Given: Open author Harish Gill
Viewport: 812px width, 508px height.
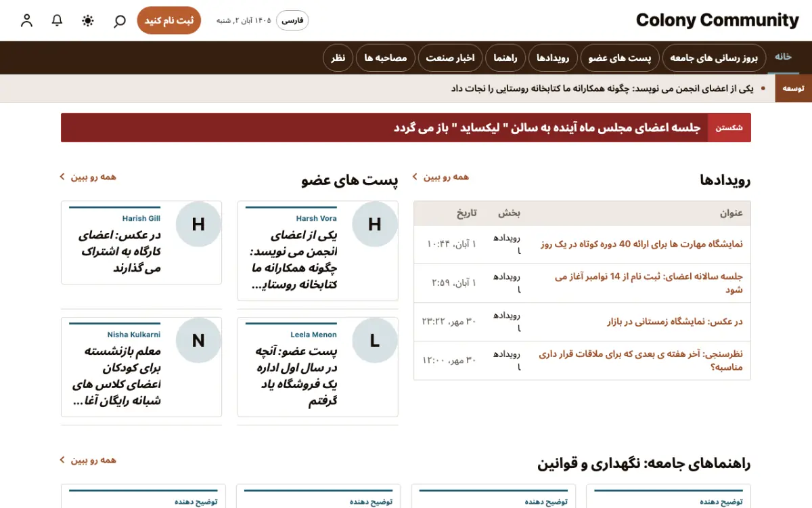Looking at the screenshot, I should pos(141,218).
